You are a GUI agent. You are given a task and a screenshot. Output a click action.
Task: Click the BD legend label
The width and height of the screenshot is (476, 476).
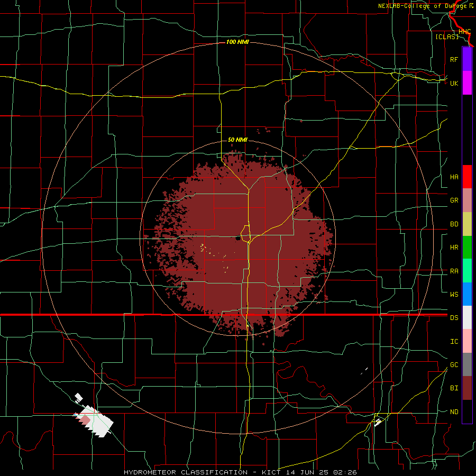(x=454, y=224)
